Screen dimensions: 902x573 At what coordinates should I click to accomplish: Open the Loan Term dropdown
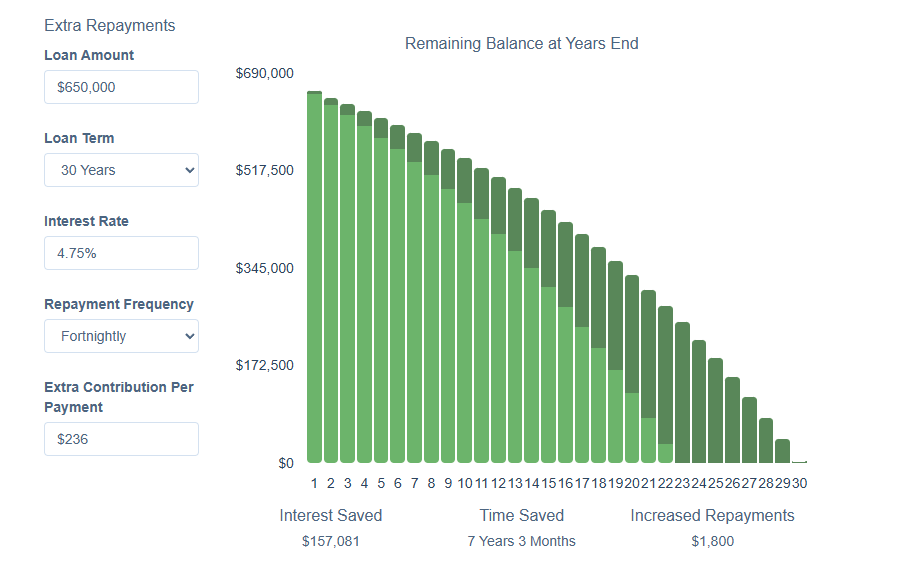pyautogui.click(x=121, y=170)
